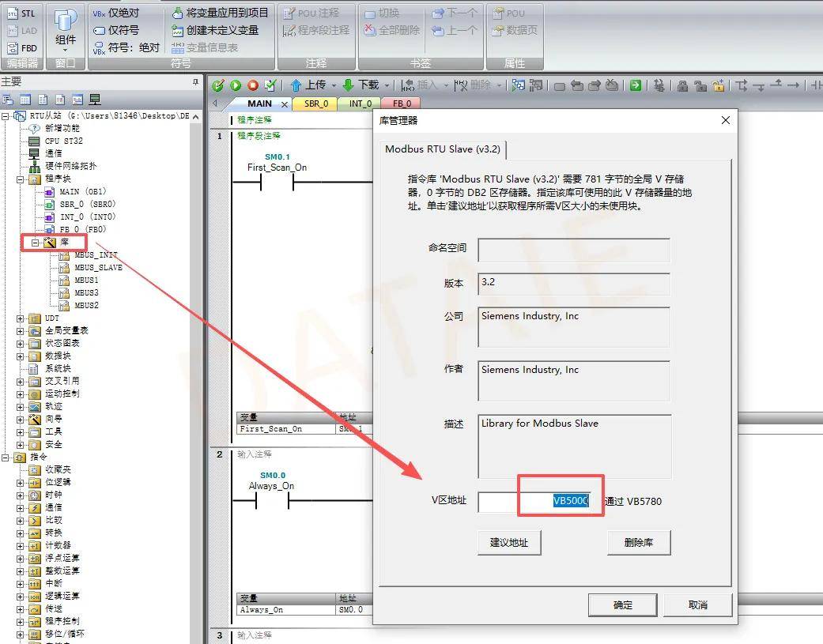Open the dropdown arrow beside 上传
Viewport: 823px width, 644px height.
pyautogui.click(x=334, y=85)
